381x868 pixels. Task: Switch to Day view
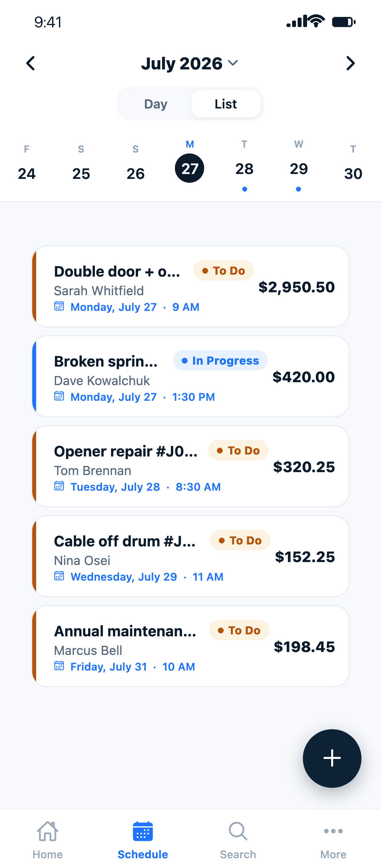click(156, 104)
